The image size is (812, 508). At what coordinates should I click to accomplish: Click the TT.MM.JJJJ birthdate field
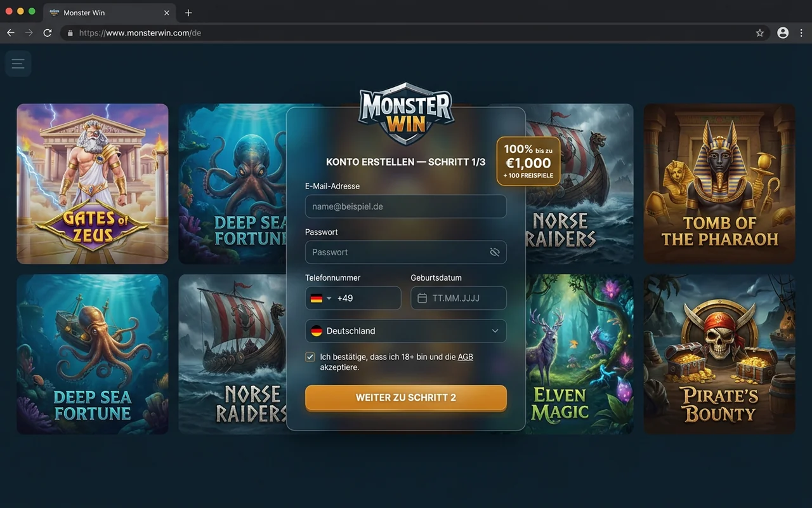click(459, 298)
